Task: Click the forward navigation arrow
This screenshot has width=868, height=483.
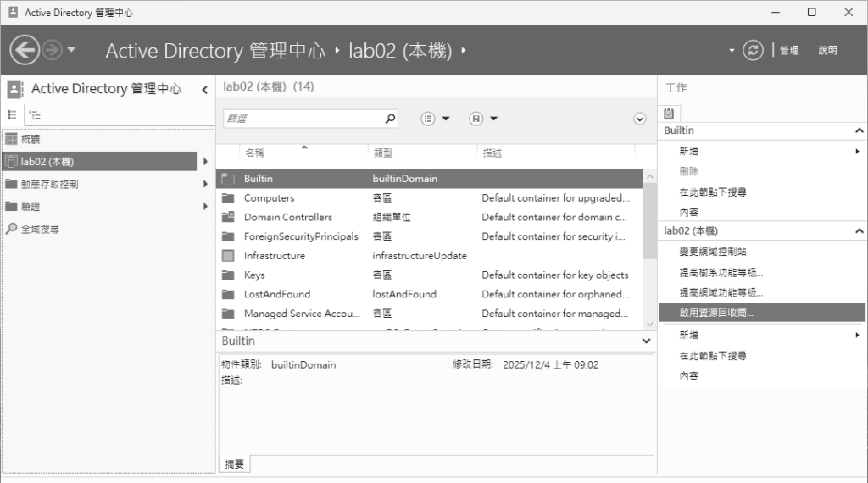Action: [x=53, y=50]
